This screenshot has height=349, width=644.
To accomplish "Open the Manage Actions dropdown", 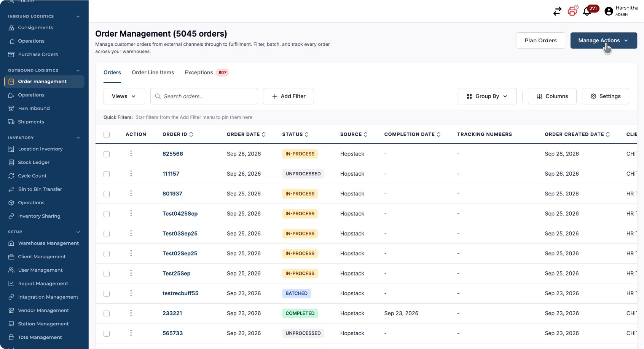I will point(603,40).
